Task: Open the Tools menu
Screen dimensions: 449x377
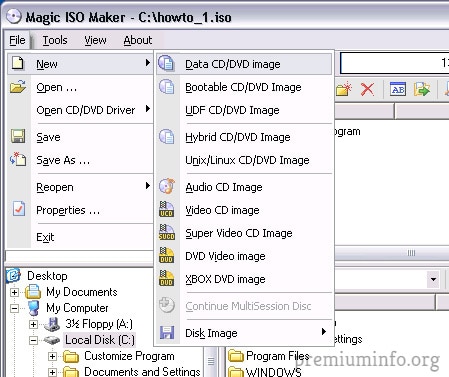Action: [x=55, y=40]
